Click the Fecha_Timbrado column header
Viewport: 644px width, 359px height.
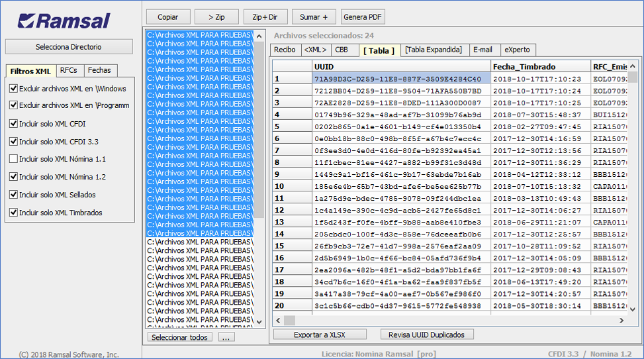point(541,67)
